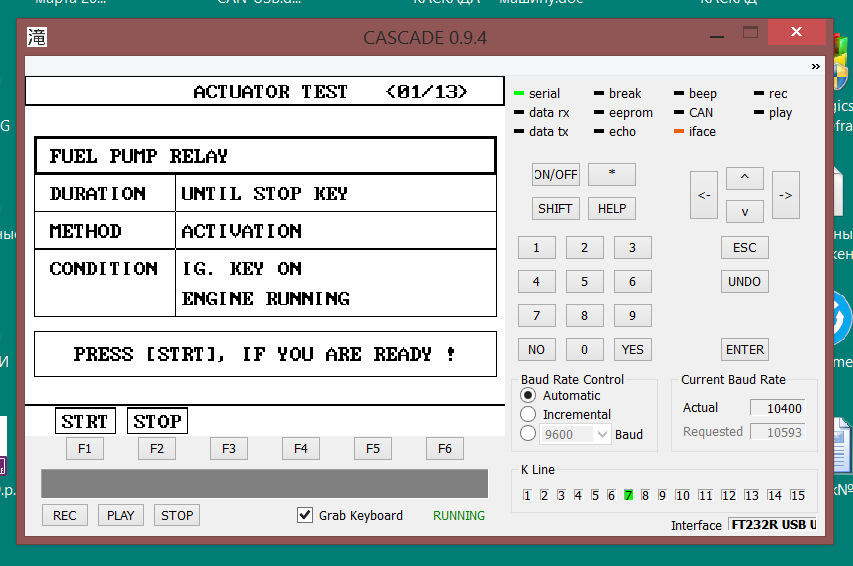Click the CASCADE app icon in title bar
This screenshot has height=566, width=853.
tap(37, 37)
